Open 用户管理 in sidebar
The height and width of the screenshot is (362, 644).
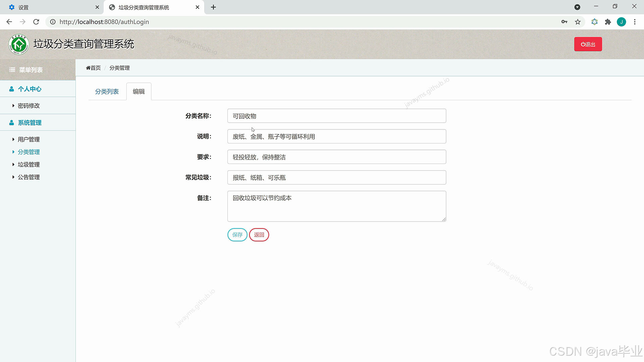(x=29, y=139)
